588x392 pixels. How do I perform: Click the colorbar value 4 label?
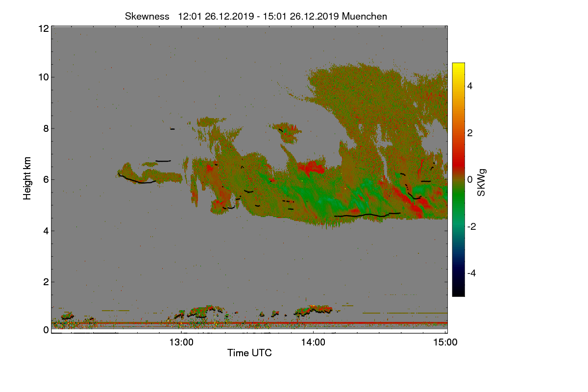(469, 86)
